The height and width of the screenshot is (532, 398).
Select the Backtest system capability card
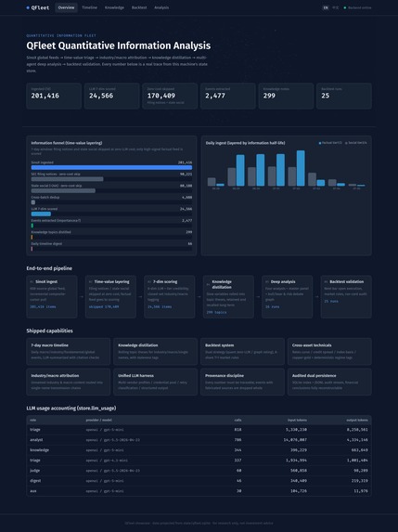(x=242, y=352)
